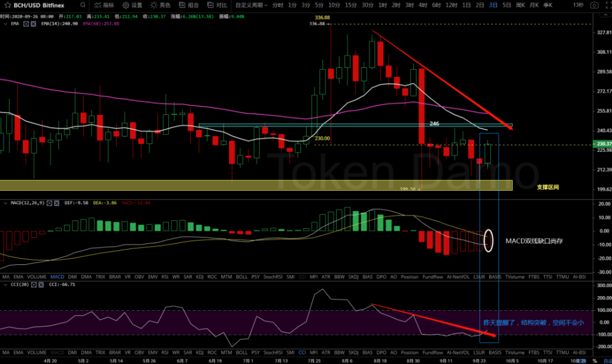612x364 pixels.
Task: Open the 设置 settings gear
Action: click(x=132, y=5)
